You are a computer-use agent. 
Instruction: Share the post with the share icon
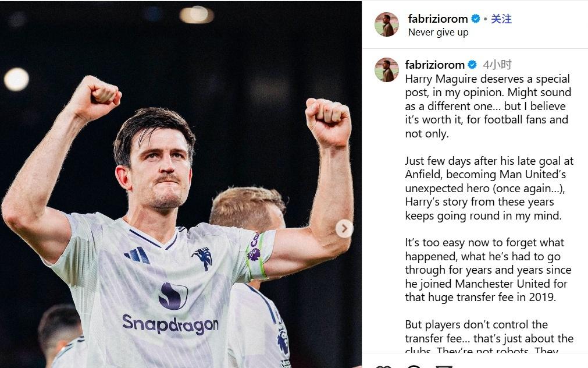click(444, 366)
